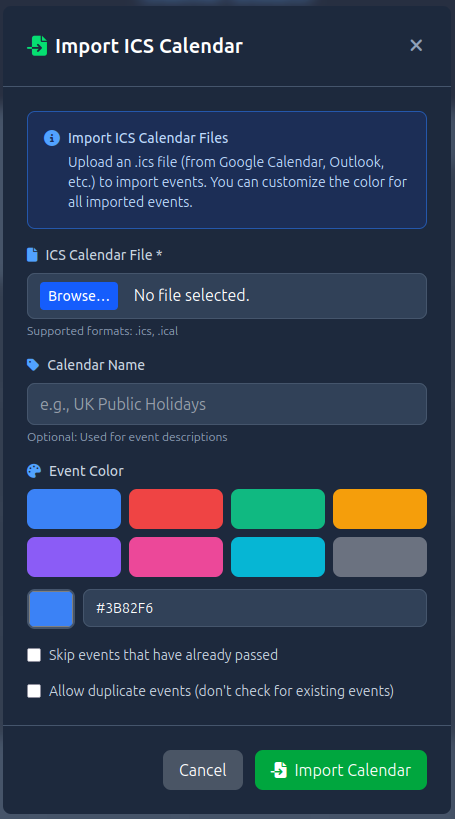Click the Browse... file button

79,296
